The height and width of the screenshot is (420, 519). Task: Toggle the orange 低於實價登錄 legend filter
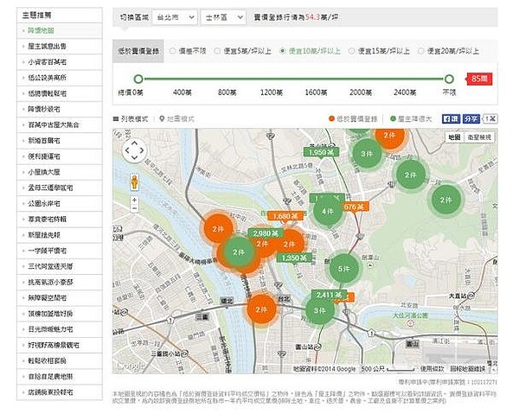[x=353, y=118]
